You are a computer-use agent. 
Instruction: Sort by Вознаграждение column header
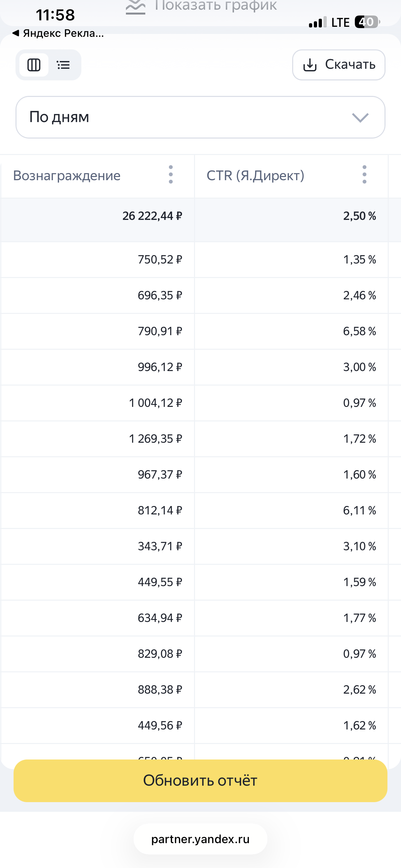[x=67, y=176]
